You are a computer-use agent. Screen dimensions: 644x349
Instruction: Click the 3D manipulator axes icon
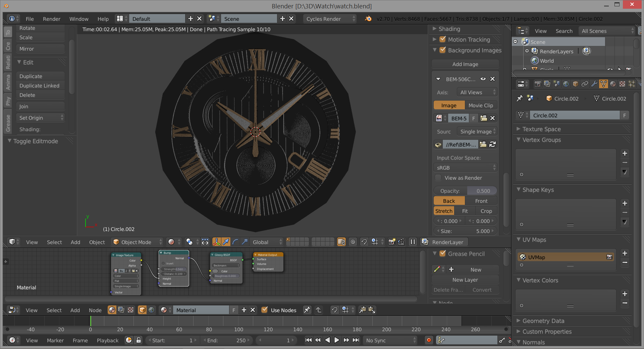point(217,242)
